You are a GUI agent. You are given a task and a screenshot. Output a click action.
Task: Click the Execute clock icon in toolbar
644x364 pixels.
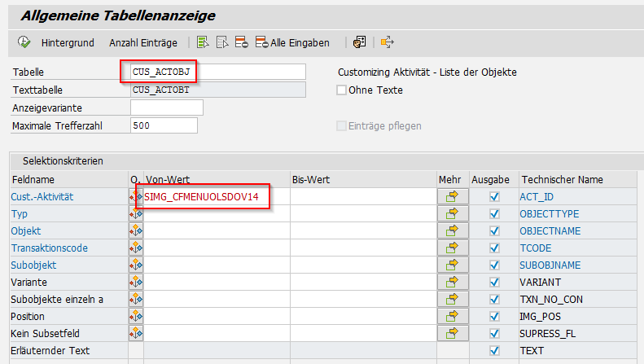24,42
